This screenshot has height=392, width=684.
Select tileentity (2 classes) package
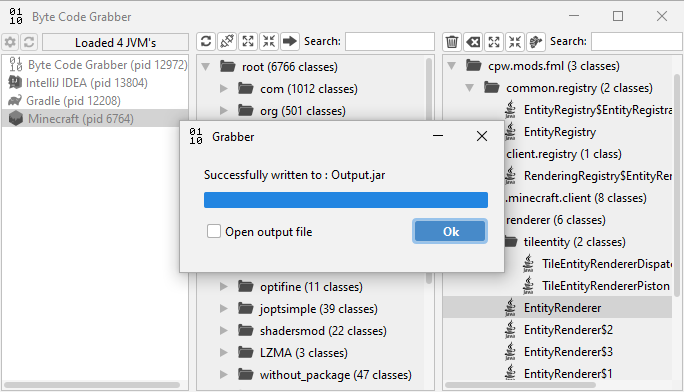click(x=575, y=242)
